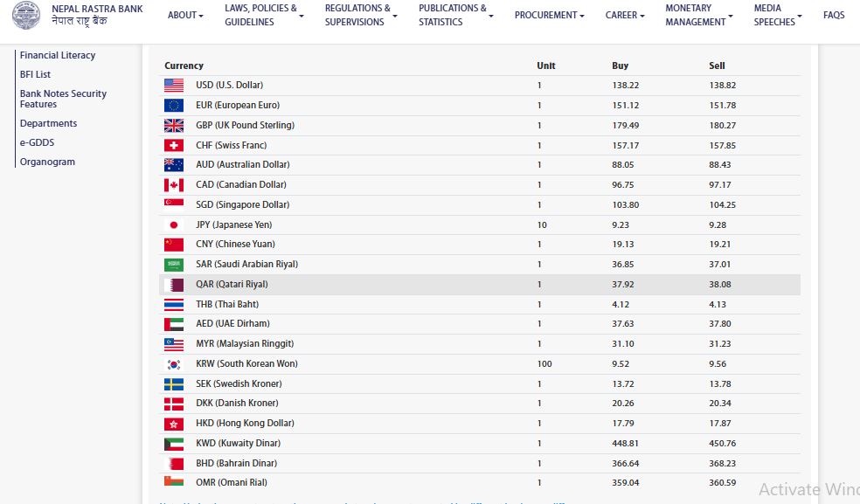Open Bank Notes Security Features link
This screenshot has width=860, height=504.
[63, 99]
